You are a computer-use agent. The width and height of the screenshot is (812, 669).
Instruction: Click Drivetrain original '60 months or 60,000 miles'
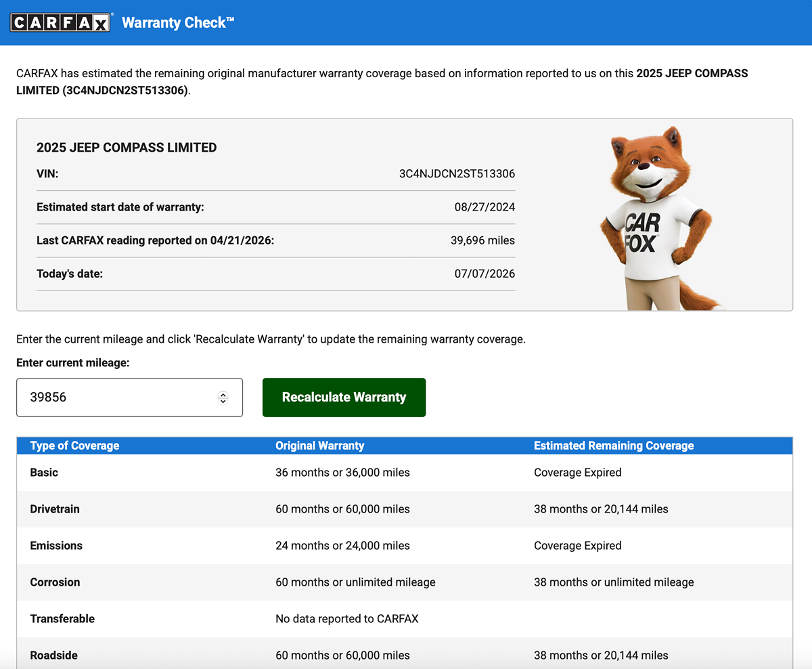click(342, 509)
